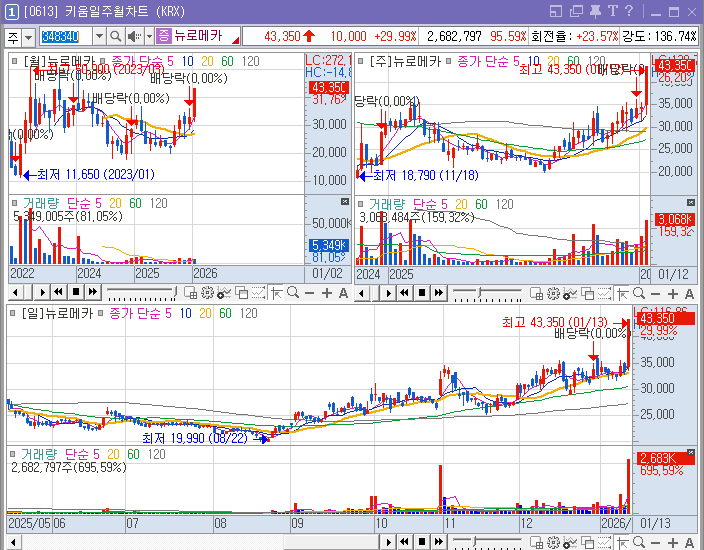Zoom in daily chart with plus icon

click(x=673, y=543)
